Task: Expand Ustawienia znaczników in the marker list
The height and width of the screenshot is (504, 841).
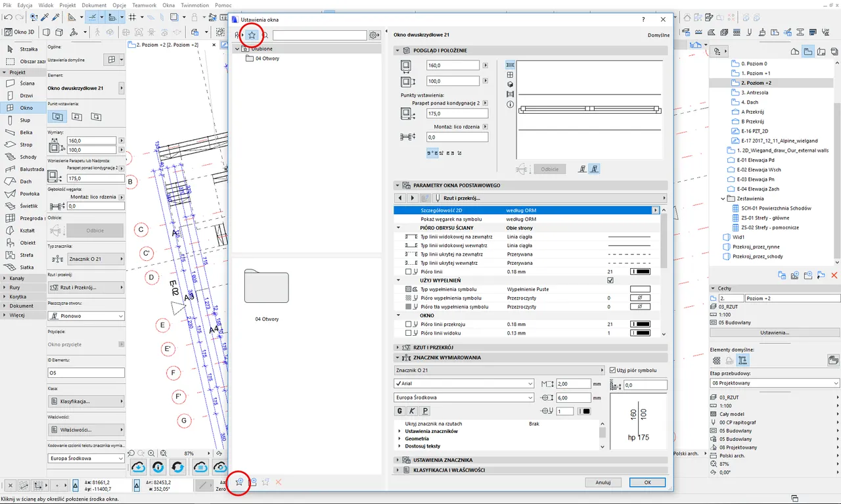Action: [x=399, y=431]
